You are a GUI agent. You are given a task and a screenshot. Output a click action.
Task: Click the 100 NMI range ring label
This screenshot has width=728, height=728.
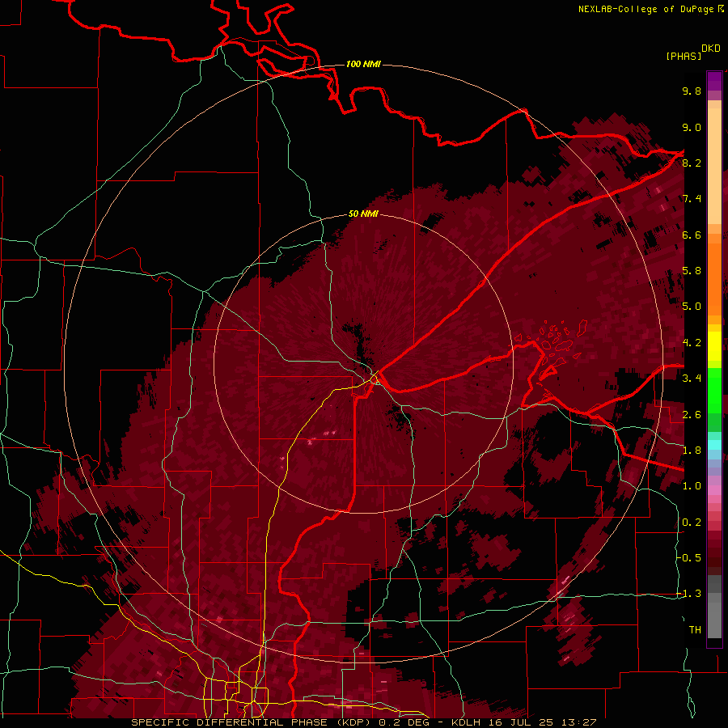click(363, 64)
